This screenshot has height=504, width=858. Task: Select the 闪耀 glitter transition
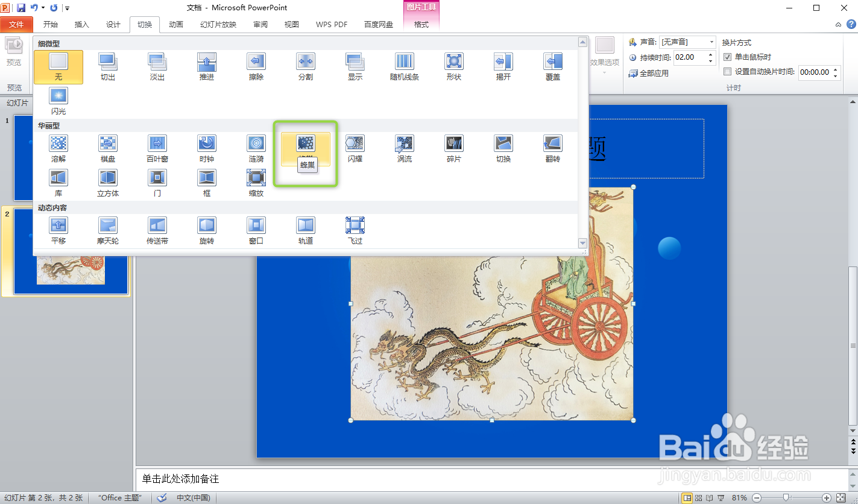click(355, 149)
